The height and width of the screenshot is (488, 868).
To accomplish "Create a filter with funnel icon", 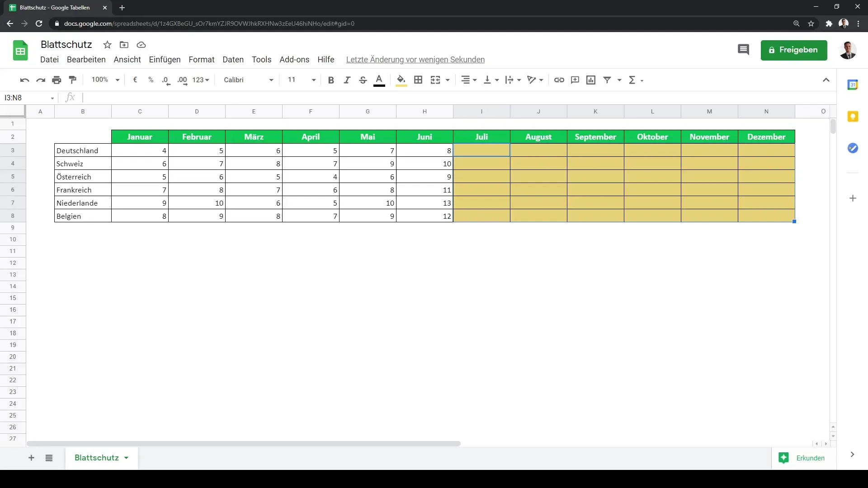I will click(x=607, y=80).
